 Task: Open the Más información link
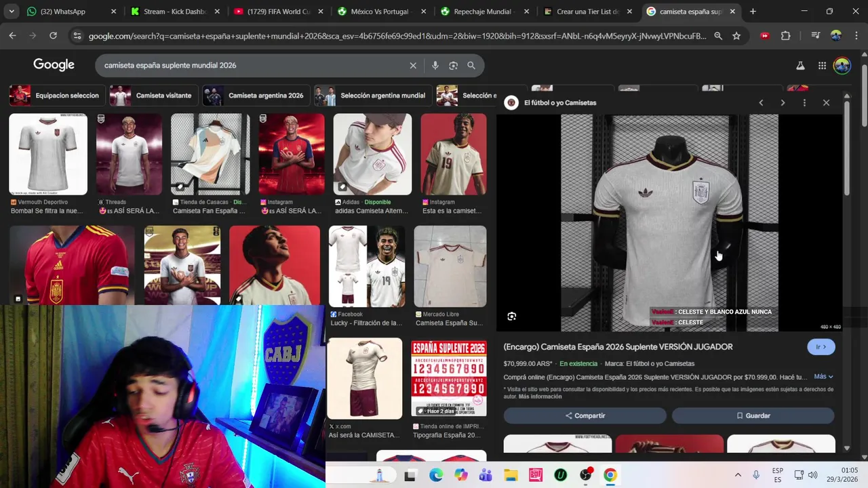(540, 396)
